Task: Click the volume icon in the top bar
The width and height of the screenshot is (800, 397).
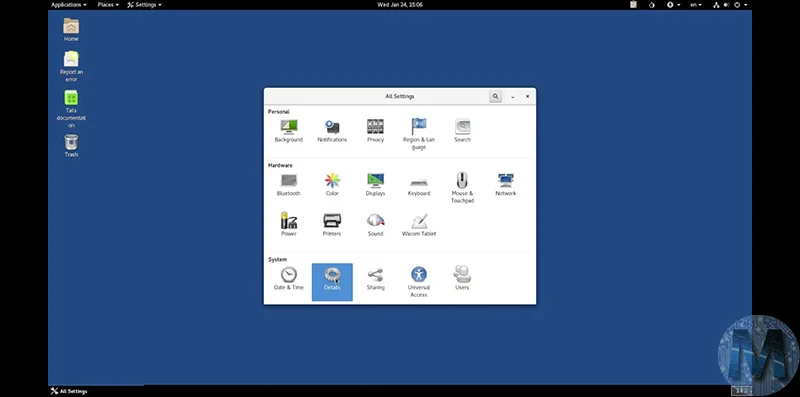Action: pos(727,5)
